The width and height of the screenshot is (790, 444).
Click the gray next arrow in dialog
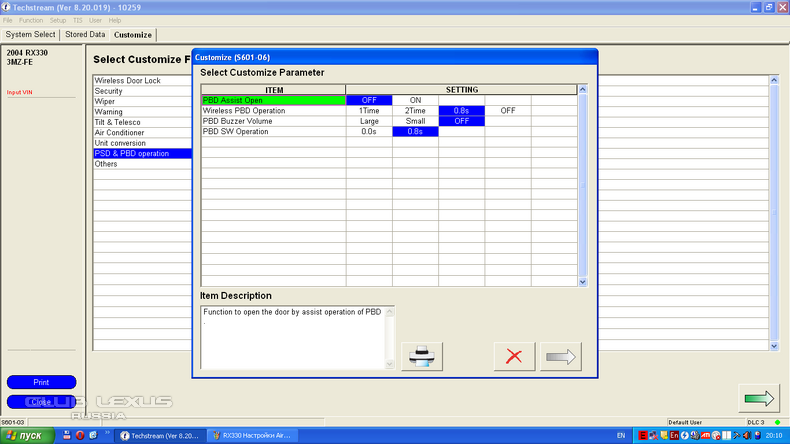click(561, 357)
